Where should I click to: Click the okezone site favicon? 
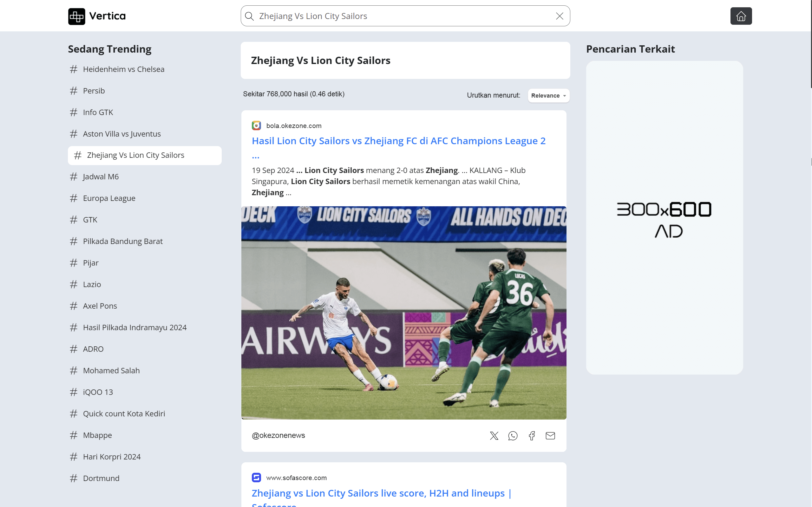click(256, 126)
